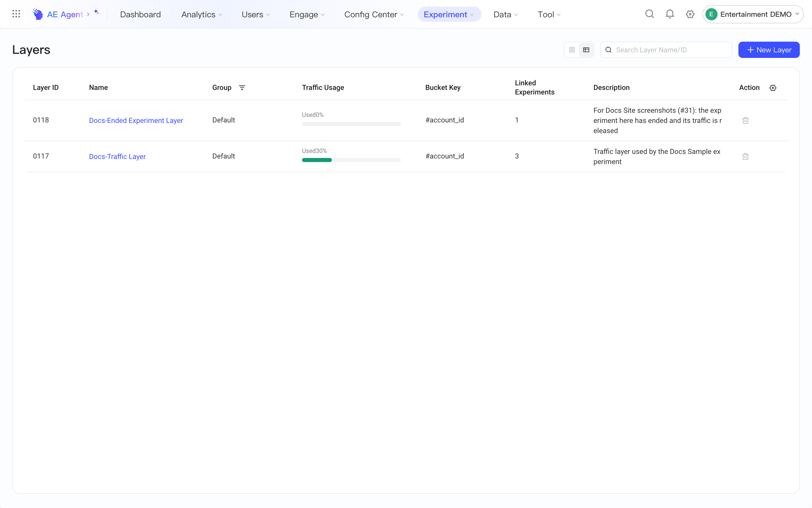Focus the Search Layer Name/ID field
This screenshot has height=508, width=812.
tap(666, 50)
